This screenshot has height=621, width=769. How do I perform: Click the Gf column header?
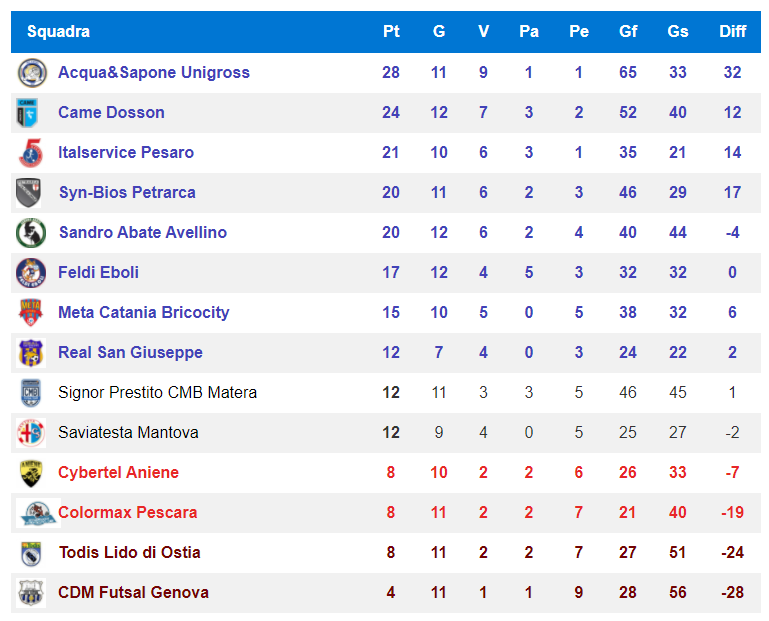pyautogui.click(x=628, y=31)
